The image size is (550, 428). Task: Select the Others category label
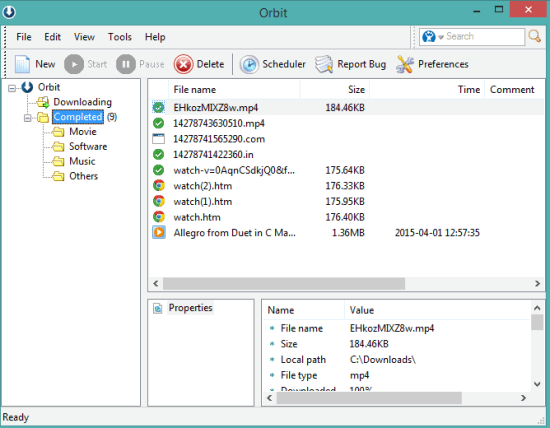[x=83, y=176]
